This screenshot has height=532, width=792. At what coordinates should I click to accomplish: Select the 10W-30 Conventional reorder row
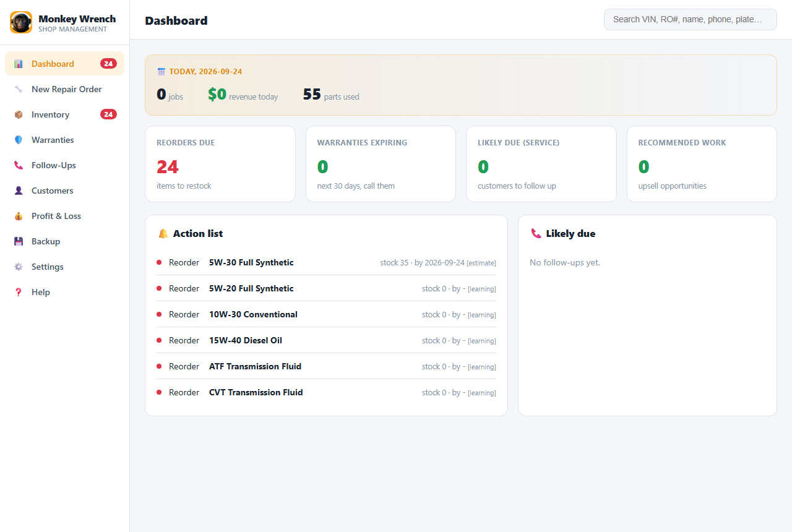(326, 314)
